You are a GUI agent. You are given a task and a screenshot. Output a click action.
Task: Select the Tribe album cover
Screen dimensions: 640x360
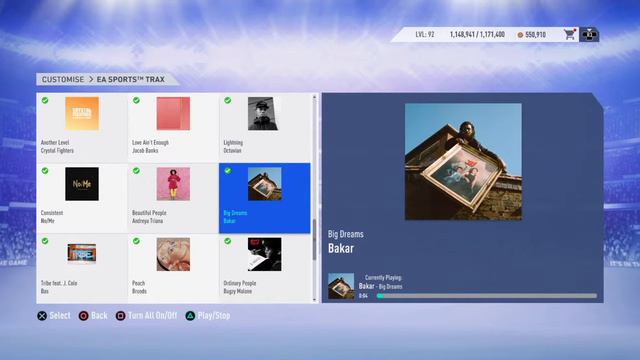coord(82,253)
